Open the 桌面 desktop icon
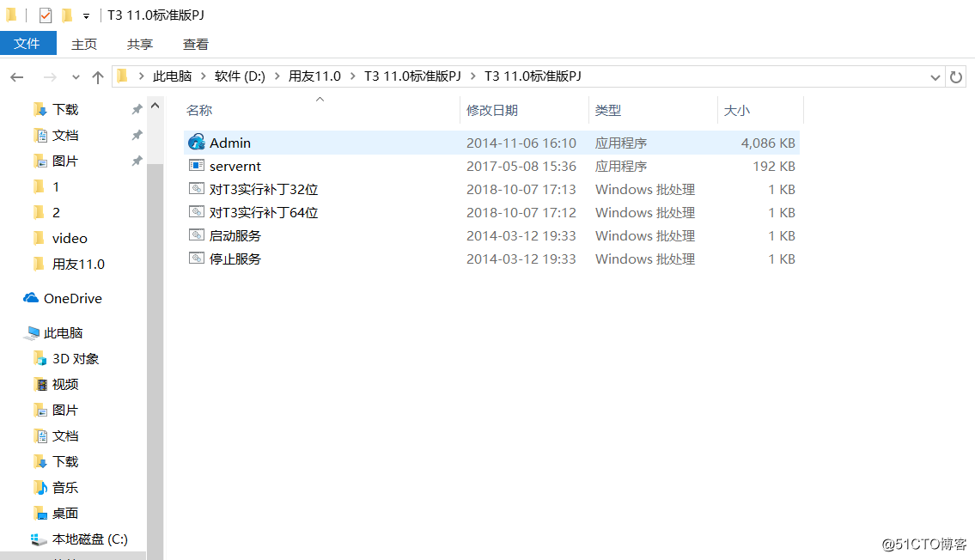 point(40,514)
